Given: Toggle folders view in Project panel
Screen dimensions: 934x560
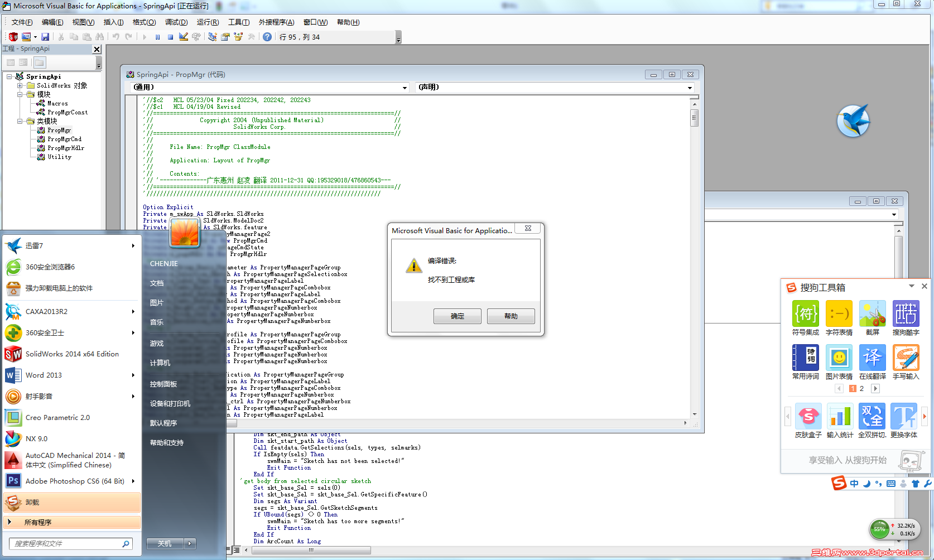Looking at the screenshot, I should click(x=39, y=62).
